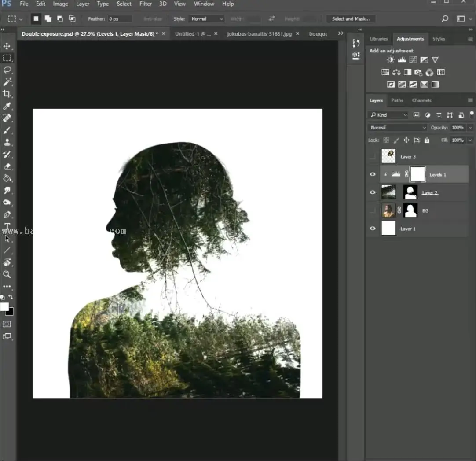Screen dimensions: 476x461
Task: Open the Window menu
Action: click(204, 4)
